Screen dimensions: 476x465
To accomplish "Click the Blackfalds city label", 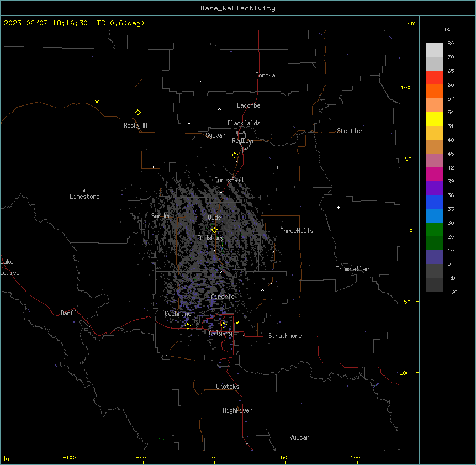I will (x=244, y=123).
